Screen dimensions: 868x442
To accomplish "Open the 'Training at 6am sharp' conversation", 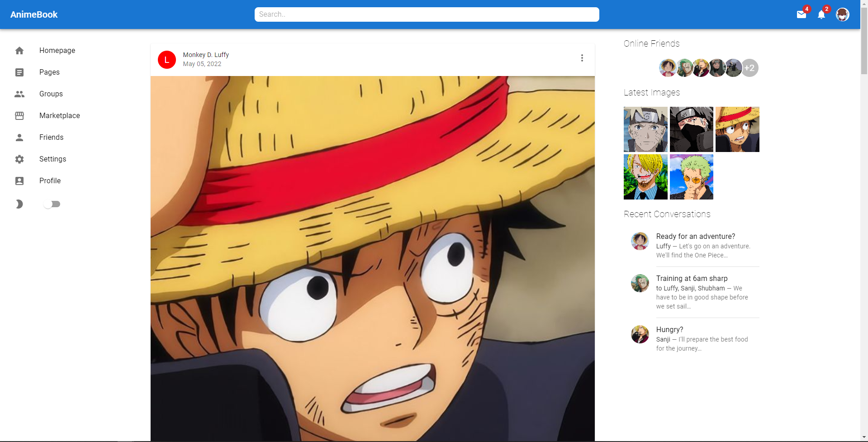I will click(692, 292).
